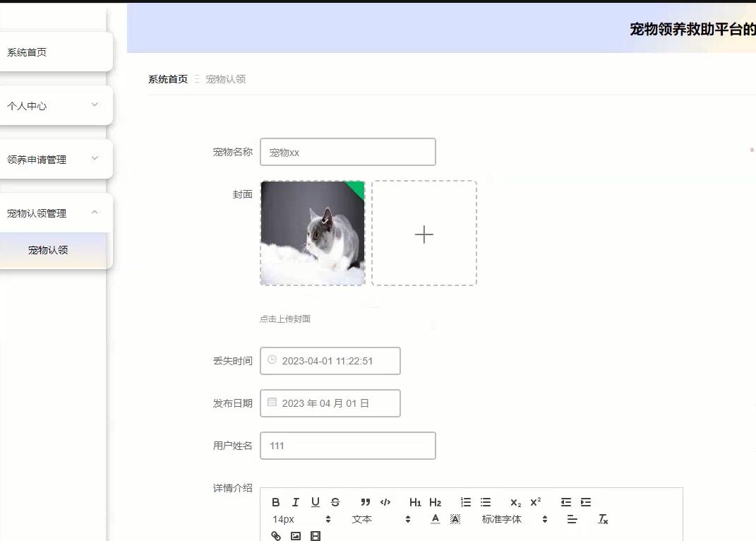Underline the selected text
756x541 pixels.
pos(315,502)
